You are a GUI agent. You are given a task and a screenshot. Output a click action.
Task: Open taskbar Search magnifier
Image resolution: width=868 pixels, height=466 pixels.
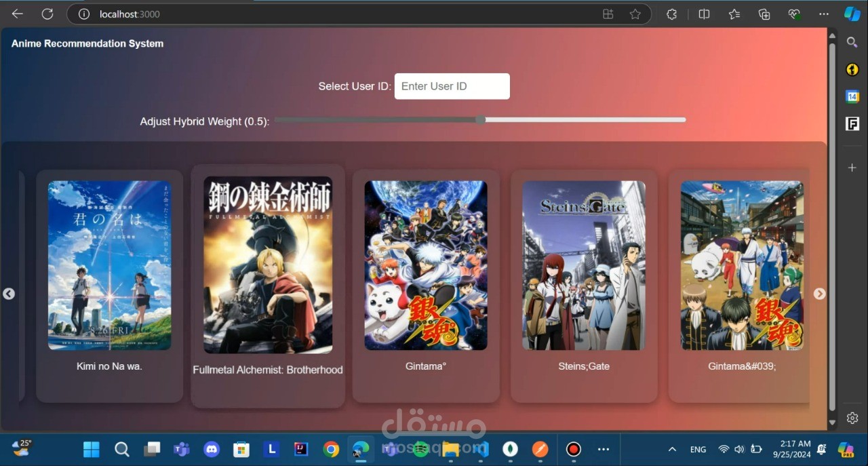click(x=121, y=449)
